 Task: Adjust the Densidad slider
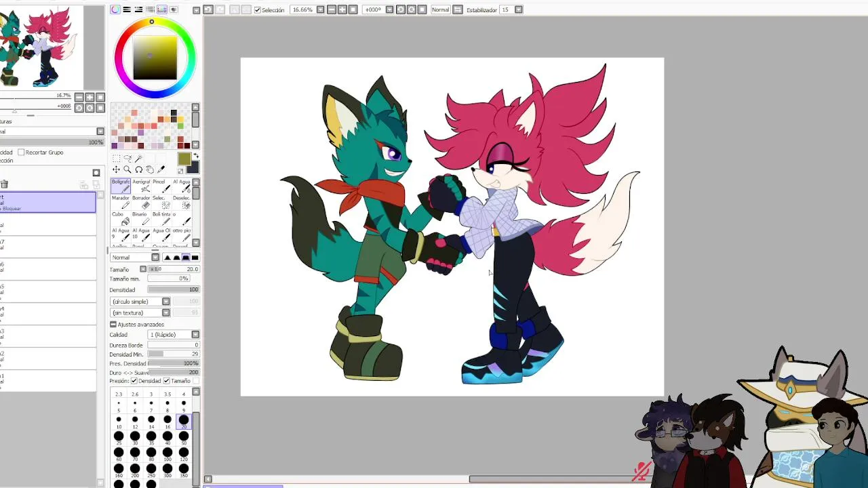(173, 290)
